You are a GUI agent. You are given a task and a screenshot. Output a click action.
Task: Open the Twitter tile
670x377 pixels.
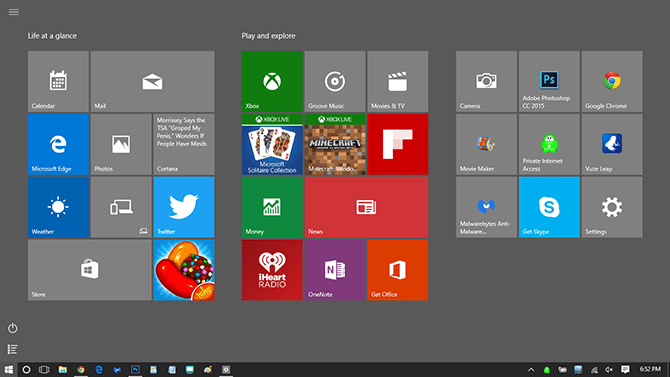184,207
